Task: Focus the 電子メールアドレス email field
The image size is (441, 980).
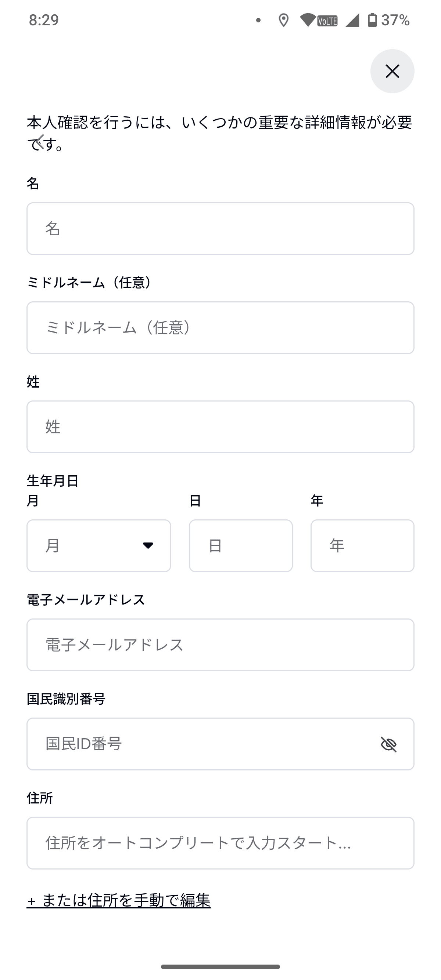Action: tap(220, 645)
